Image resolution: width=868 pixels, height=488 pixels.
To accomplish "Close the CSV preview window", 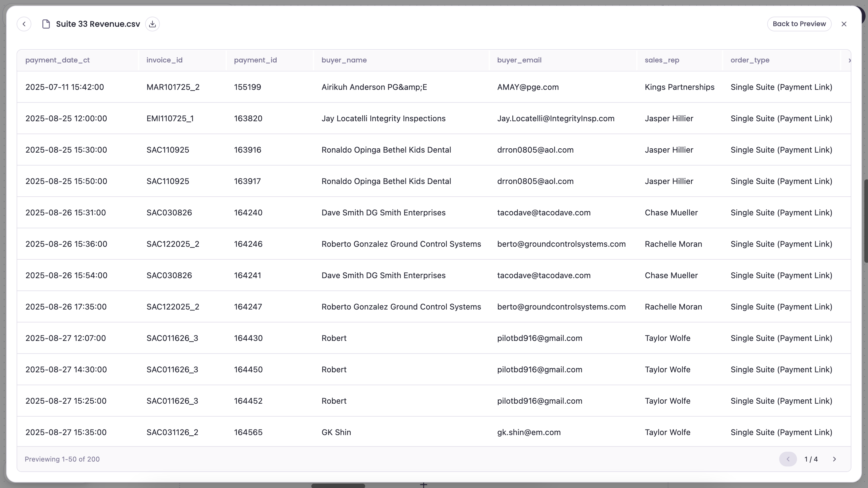I will pos(844,24).
